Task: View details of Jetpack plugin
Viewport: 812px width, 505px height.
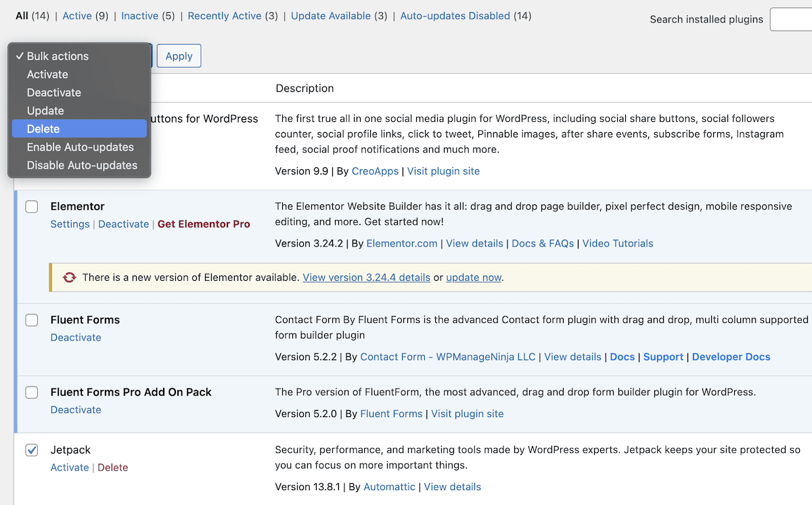Action: point(453,487)
